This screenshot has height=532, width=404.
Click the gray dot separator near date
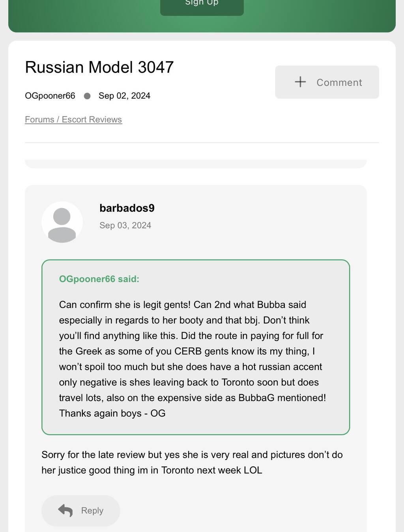[x=87, y=96]
